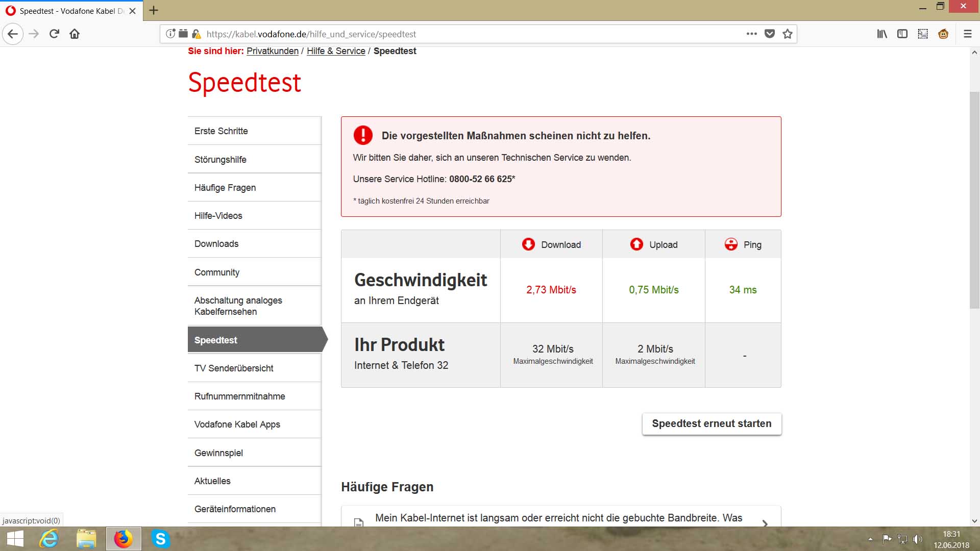Viewport: 980px width, 551px height.
Task: Click the Vodafone Upload speed icon
Action: click(x=636, y=244)
